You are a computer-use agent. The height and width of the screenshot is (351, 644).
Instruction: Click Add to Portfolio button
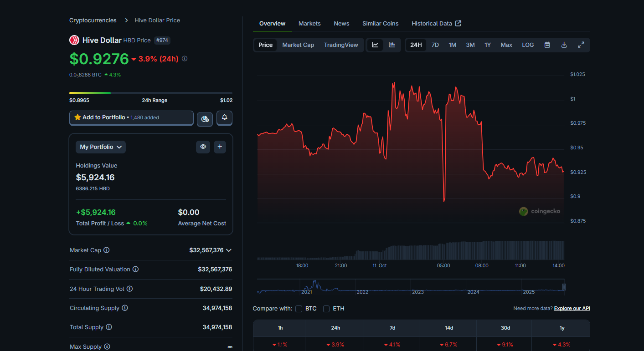[x=131, y=117]
